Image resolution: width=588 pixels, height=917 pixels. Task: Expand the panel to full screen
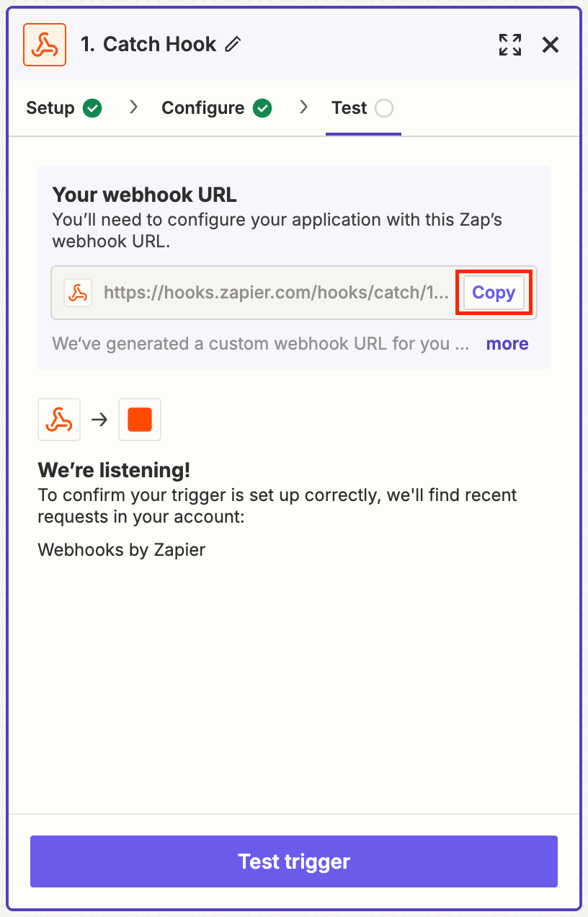[x=510, y=45]
